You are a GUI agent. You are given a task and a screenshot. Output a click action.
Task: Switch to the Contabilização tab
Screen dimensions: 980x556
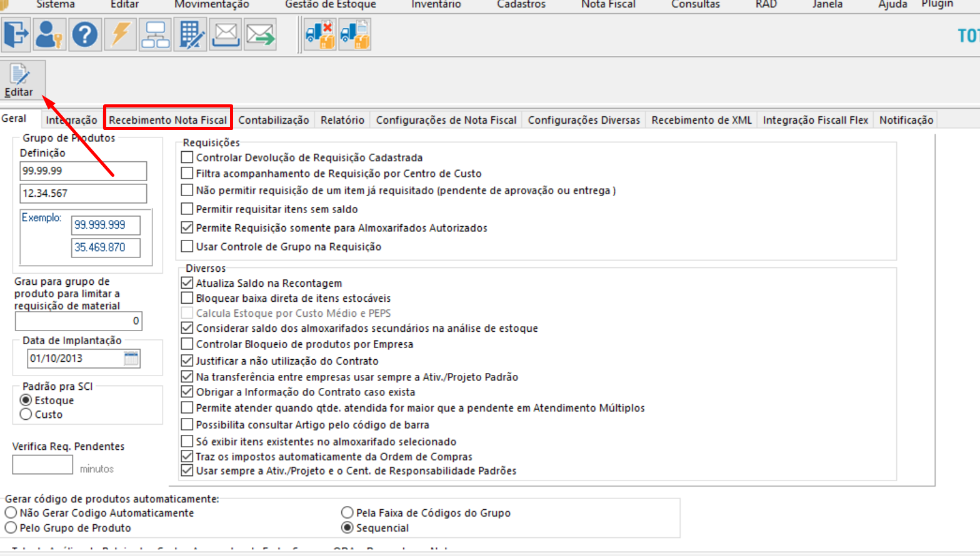[x=274, y=120]
